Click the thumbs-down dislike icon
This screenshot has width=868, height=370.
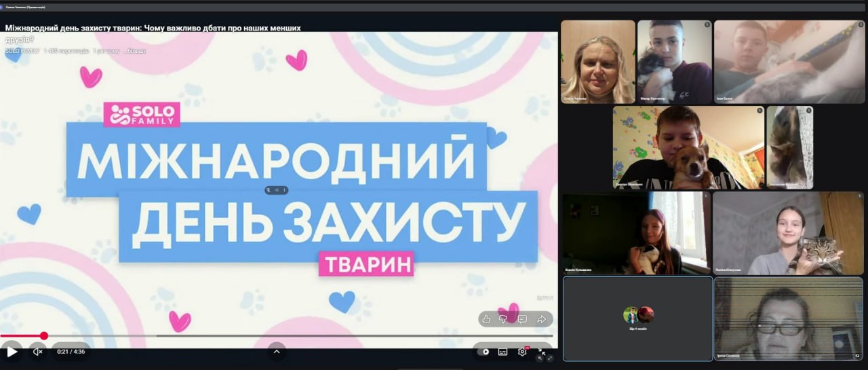[x=503, y=319]
